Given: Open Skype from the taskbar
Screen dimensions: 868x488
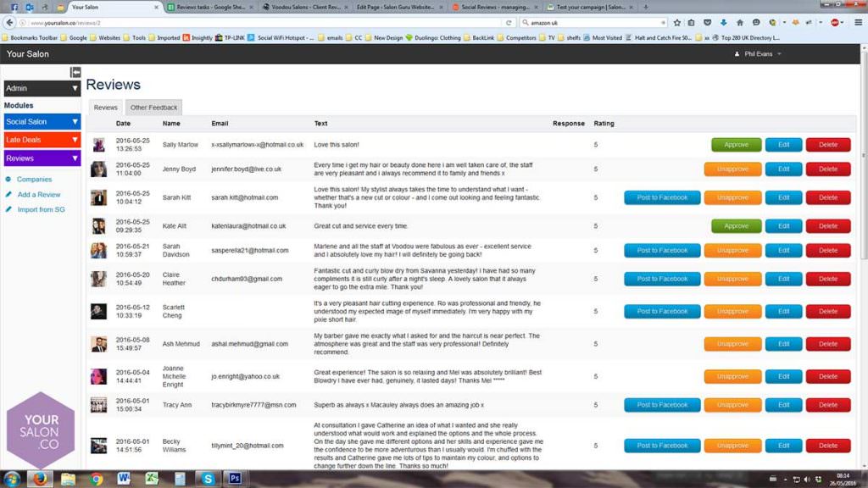Looking at the screenshot, I should [208, 479].
